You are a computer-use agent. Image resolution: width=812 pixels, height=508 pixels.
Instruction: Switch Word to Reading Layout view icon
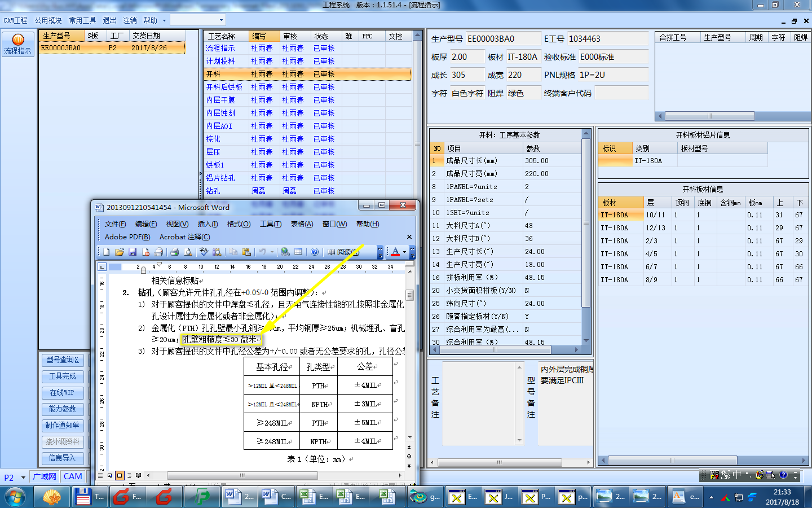(x=139, y=475)
